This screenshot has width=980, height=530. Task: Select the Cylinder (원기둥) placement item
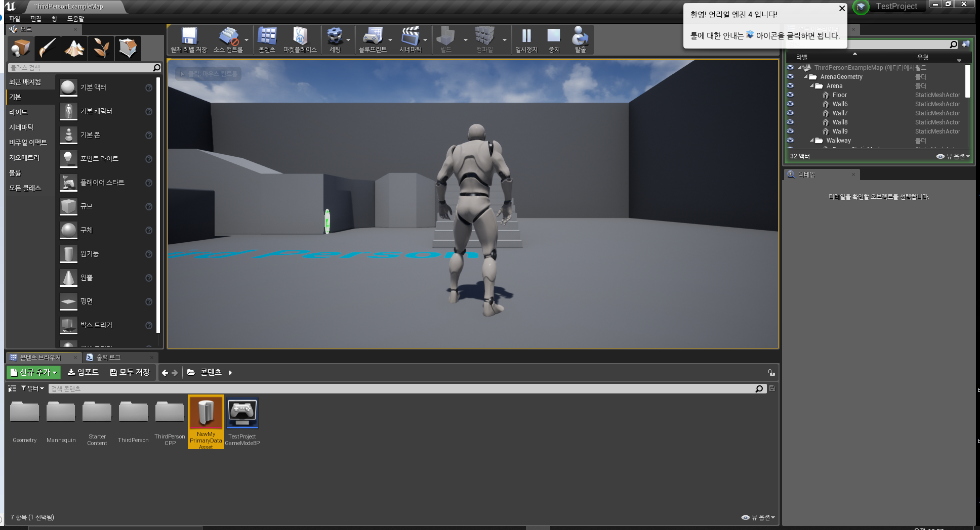pyautogui.click(x=106, y=254)
